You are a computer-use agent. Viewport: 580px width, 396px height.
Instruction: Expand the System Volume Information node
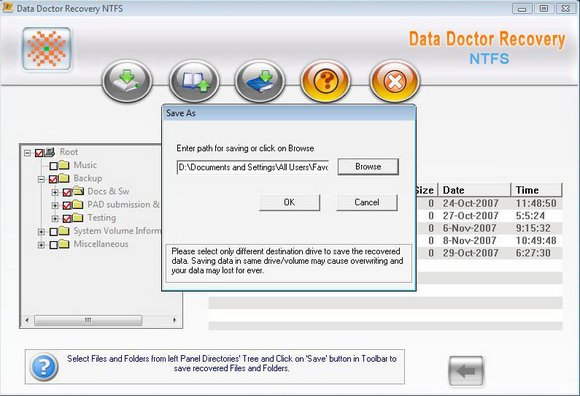(41, 232)
